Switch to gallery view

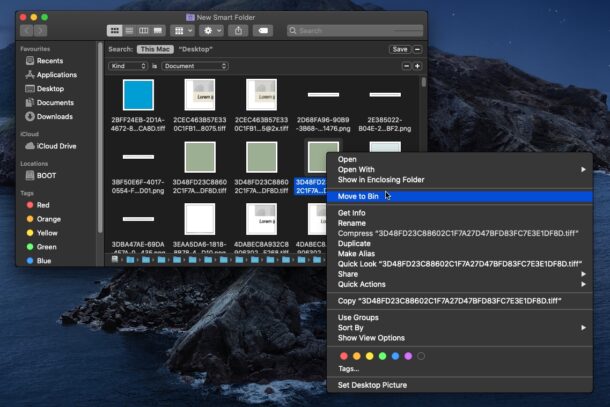point(158,30)
